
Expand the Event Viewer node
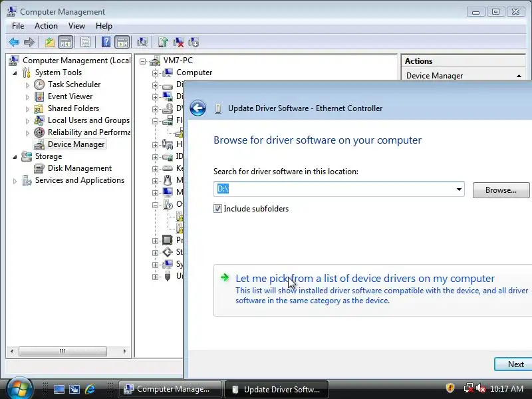point(27,97)
